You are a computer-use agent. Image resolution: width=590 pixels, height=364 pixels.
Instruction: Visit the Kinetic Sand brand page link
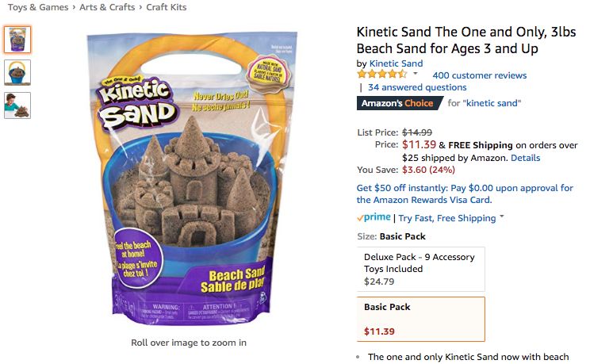pos(396,63)
